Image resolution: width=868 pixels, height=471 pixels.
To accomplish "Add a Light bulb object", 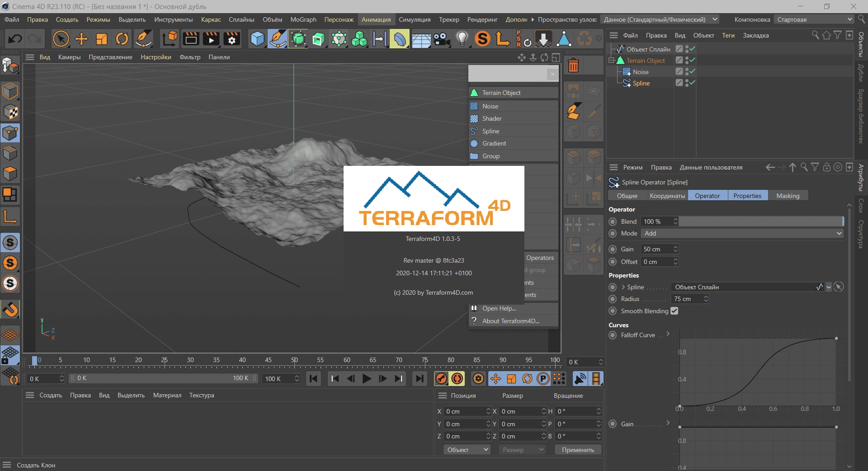I will coord(462,39).
